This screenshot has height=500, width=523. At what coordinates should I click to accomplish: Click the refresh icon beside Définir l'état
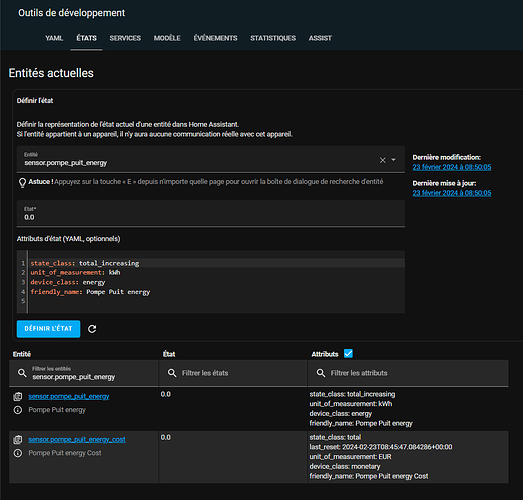tap(92, 329)
